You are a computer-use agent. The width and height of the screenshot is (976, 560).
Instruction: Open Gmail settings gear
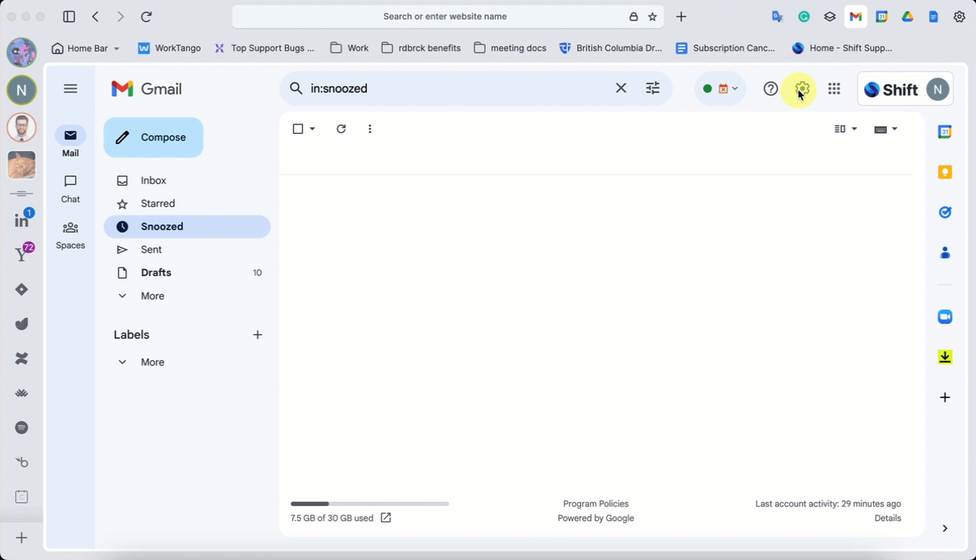802,89
